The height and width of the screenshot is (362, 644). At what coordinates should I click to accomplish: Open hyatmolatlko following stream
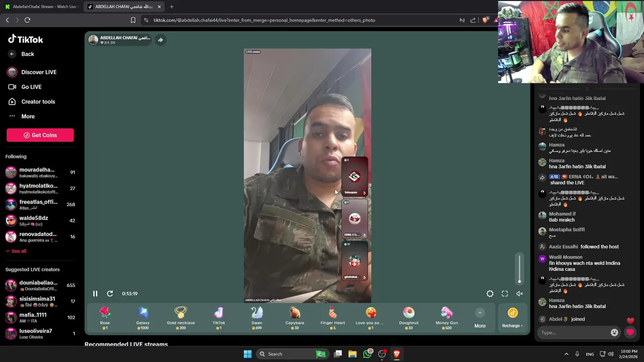coord(40,189)
